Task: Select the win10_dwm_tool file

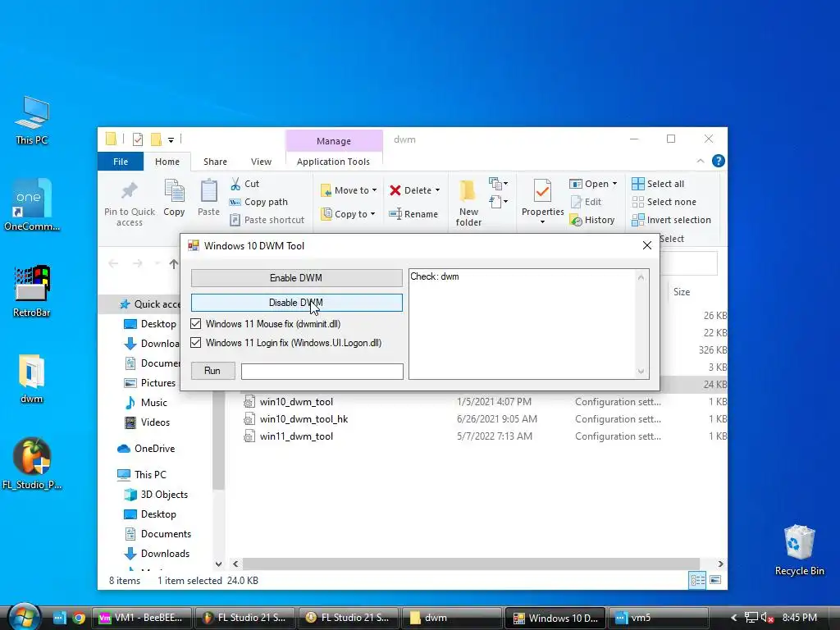Action: tap(296, 402)
